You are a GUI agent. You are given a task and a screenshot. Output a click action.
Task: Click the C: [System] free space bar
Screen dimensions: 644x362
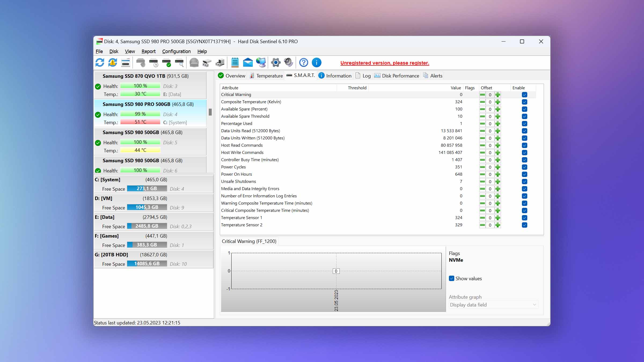pos(147,189)
